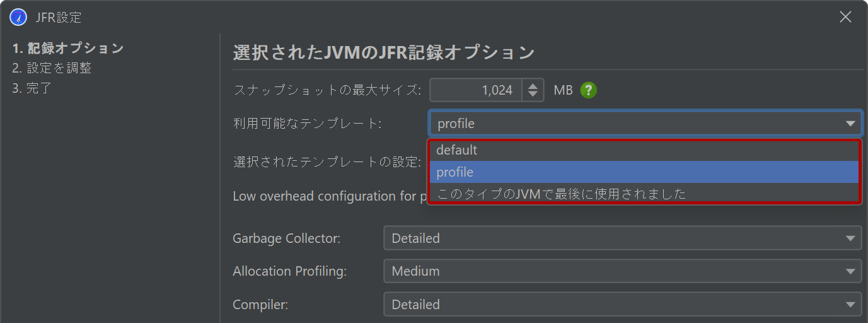The image size is (868, 323).
Task: Increase snapshot max size with up arrow
Action: point(533,86)
